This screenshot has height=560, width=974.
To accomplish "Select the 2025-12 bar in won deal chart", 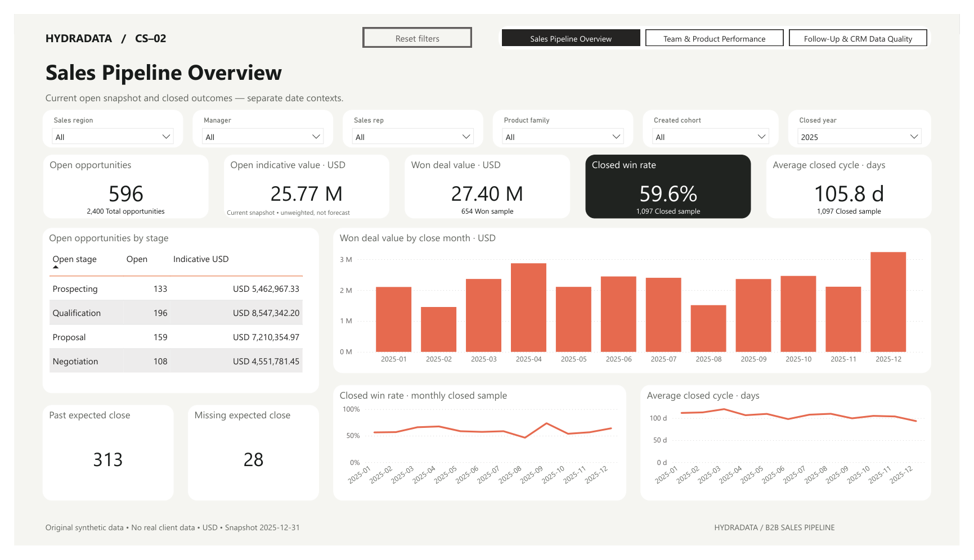I will (x=888, y=302).
